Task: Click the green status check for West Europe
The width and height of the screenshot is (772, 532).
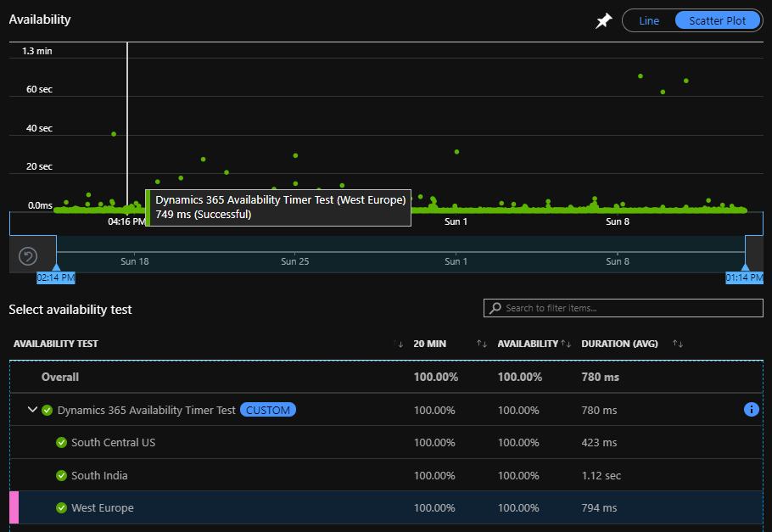Action: tap(62, 508)
